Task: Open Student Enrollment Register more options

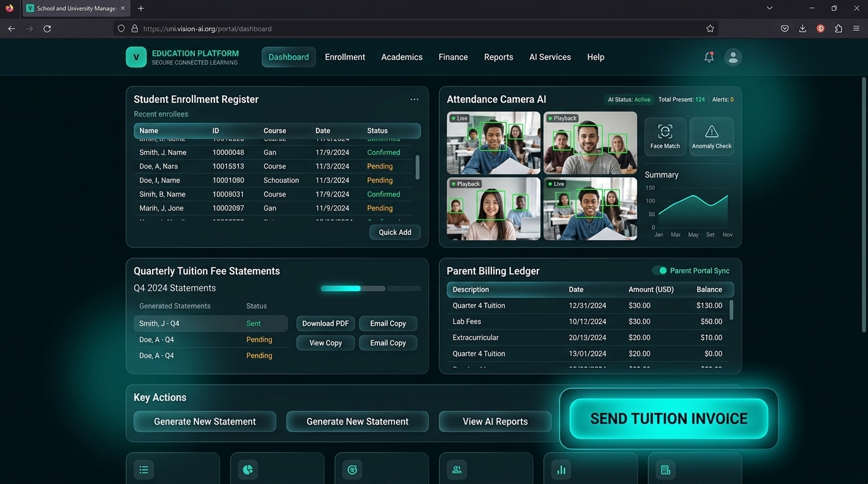Action: (x=414, y=100)
